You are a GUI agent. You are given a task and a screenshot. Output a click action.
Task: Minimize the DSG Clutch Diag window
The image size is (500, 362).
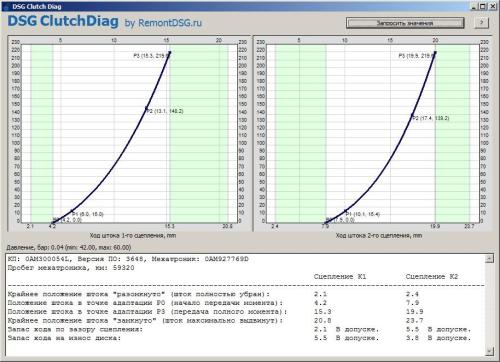click(x=474, y=6)
